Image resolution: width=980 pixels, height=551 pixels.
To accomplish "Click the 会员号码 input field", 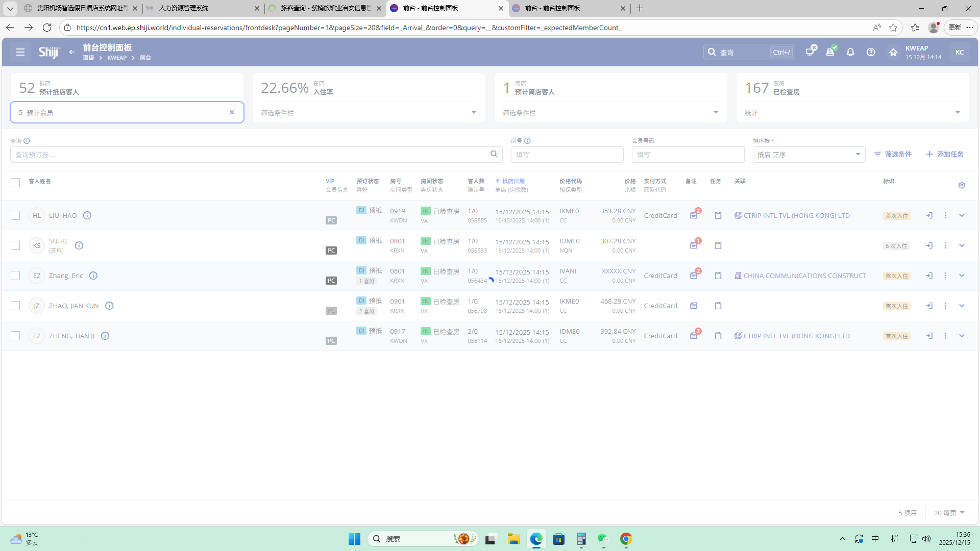I will tap(688, 155).
